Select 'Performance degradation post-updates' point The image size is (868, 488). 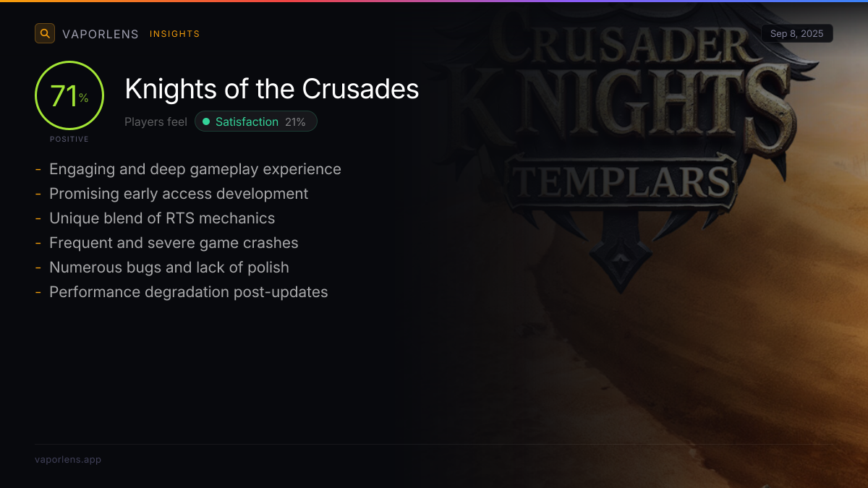coord(188,292)
